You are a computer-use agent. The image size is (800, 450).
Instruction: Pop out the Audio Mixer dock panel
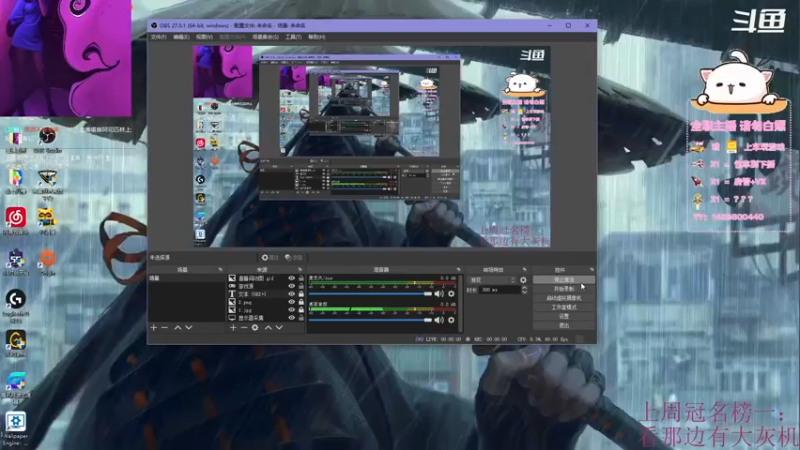coord(458,269)
